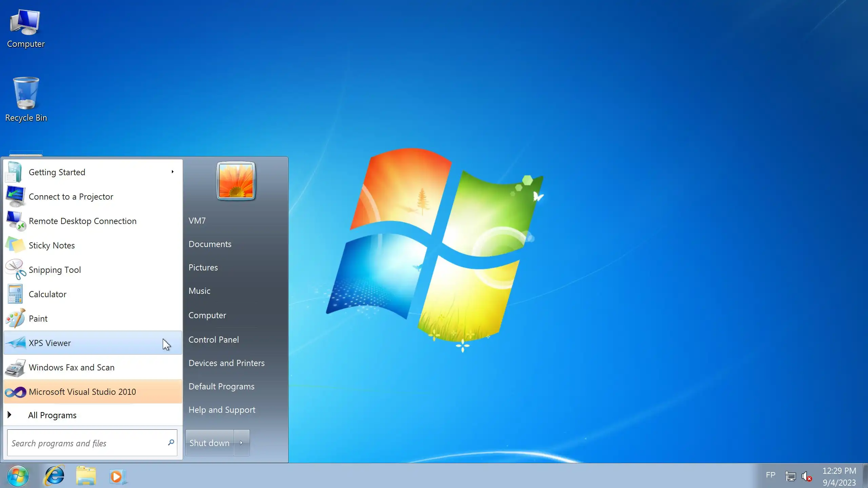Launch Calculator from Start menu
Viewport: 868px width, 488px height.
point(47,294)
